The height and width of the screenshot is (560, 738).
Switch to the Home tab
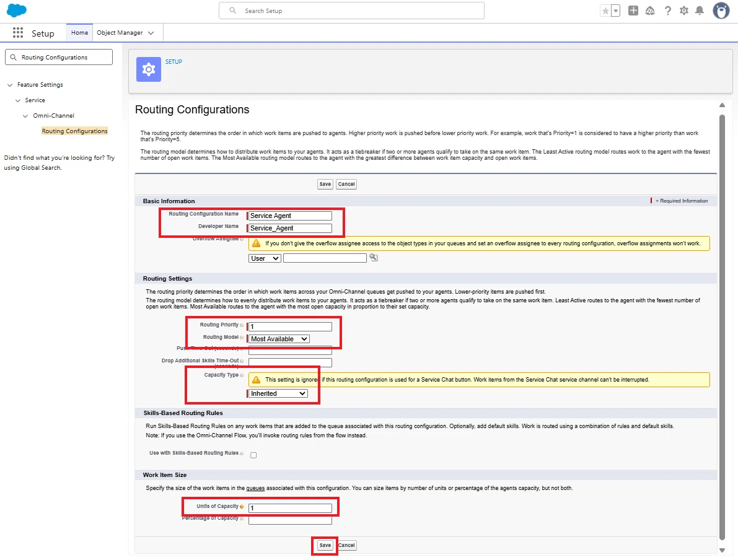[79, 32]
